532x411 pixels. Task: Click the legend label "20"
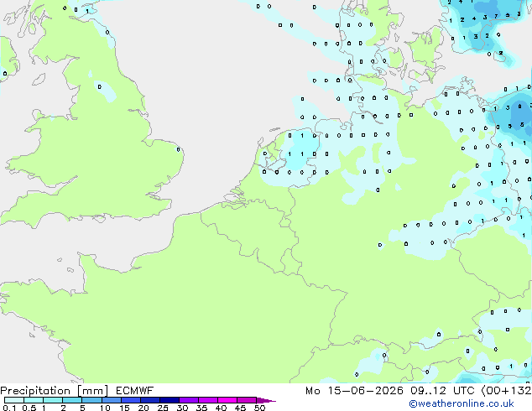point(143,408)
